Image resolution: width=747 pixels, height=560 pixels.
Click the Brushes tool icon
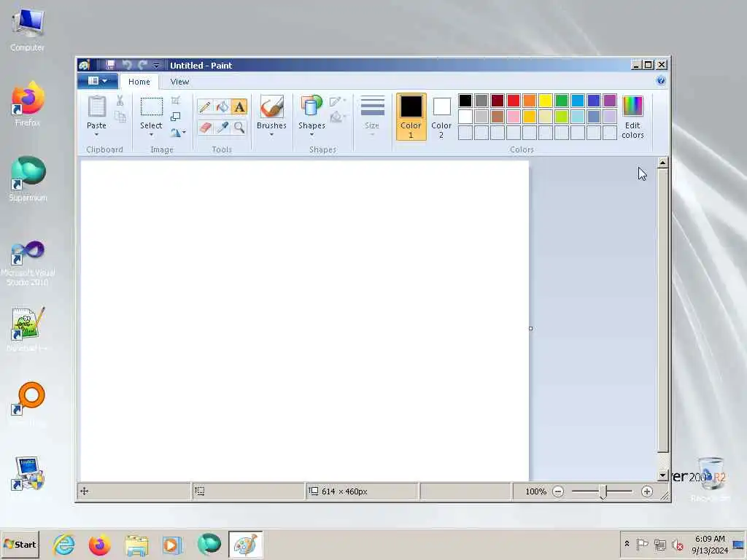click(271, 106)
